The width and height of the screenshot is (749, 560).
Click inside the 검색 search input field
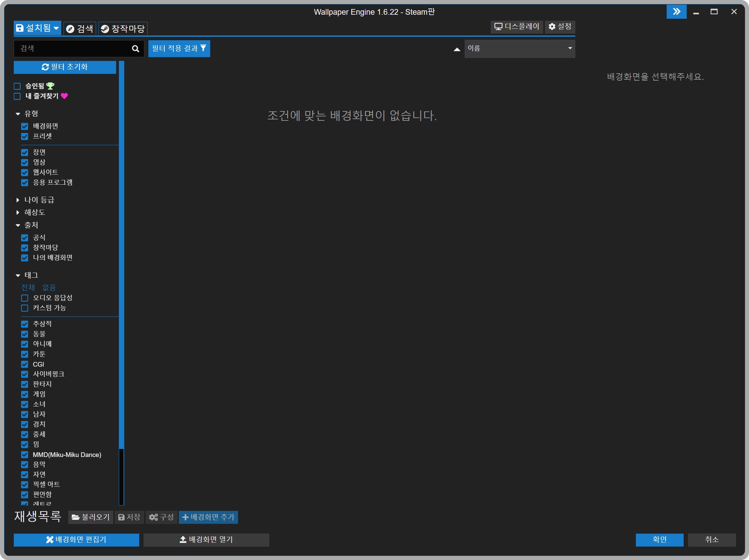point(68,49)
